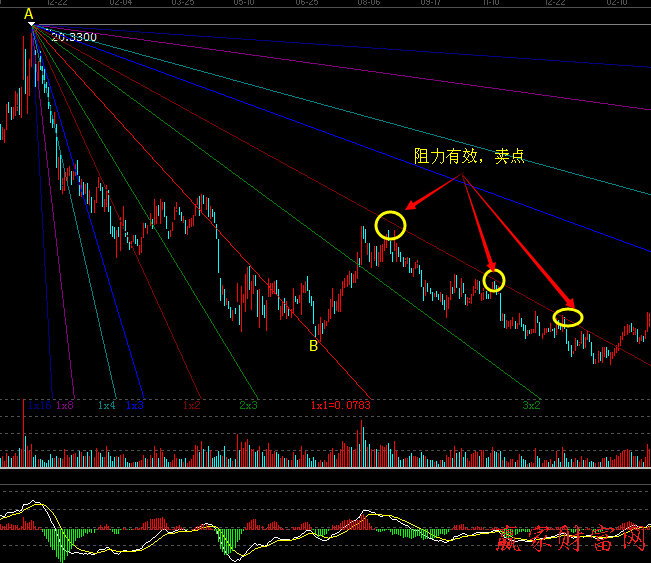This screenshot has width=651, height=563.
Task: Click the 11-10 date on time axis
Action: pos(491,3)
